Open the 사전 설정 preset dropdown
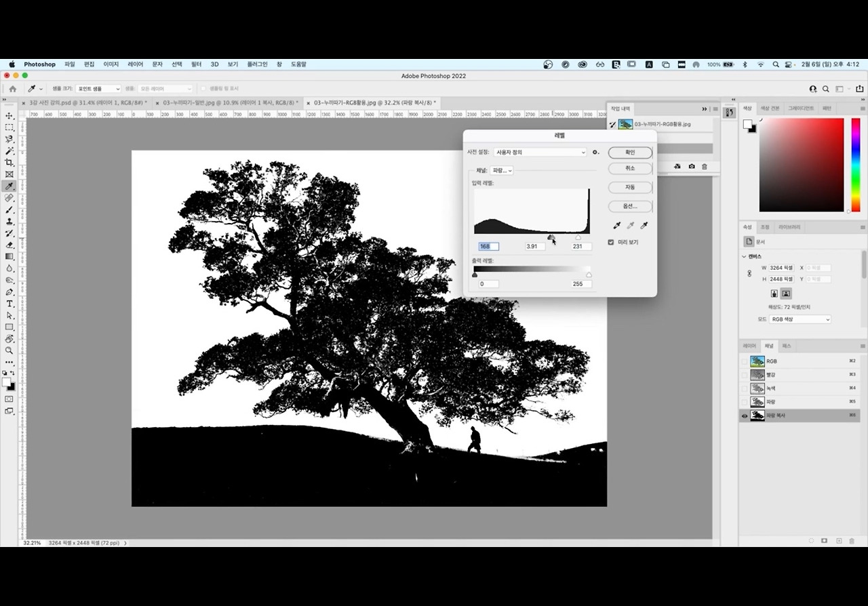The height and width of the screenshot is (606, 868). (x=540, y=153)
